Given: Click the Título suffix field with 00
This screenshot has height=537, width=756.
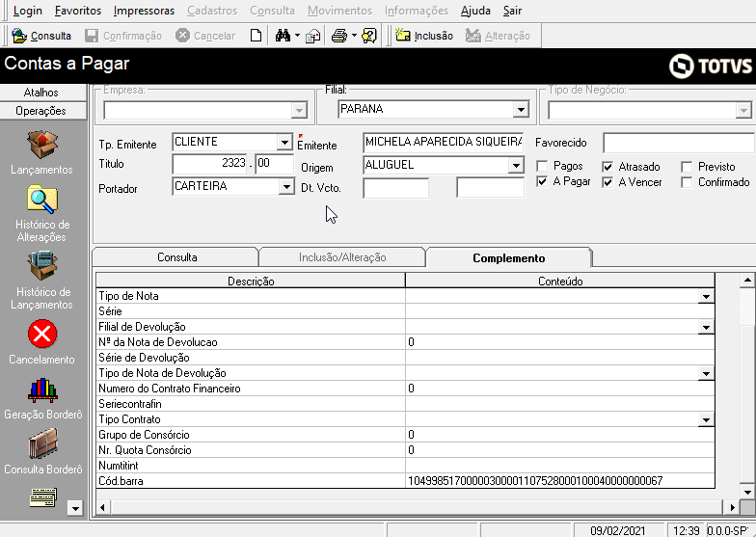Looking at the screenshot, I should pyautogui.click(x=274, y=164).
